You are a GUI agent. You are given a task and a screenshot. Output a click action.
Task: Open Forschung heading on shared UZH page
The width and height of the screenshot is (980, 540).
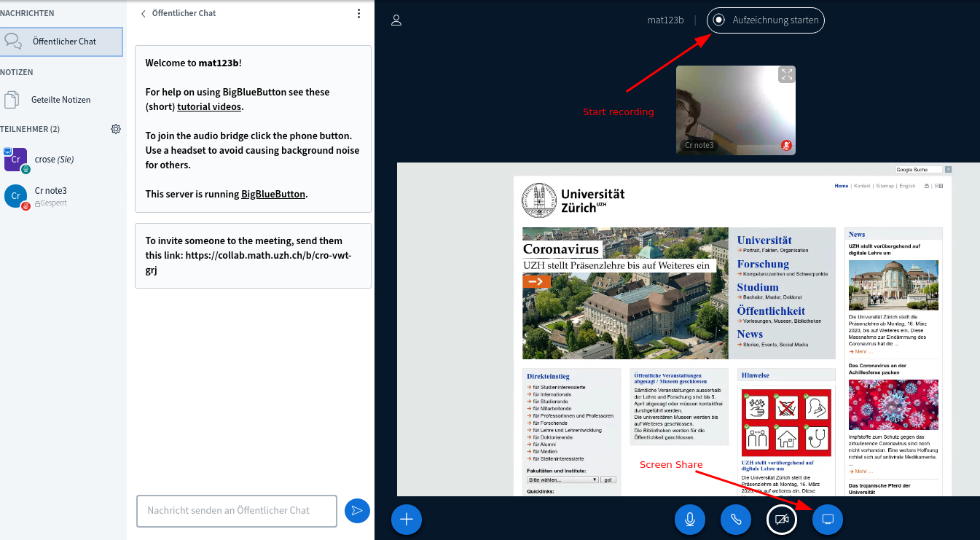[763, 264]
